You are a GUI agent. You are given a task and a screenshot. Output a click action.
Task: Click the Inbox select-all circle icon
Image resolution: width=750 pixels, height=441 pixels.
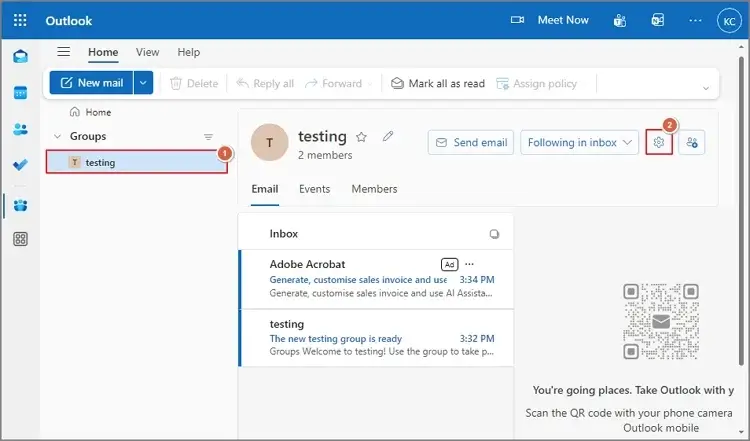494,234
